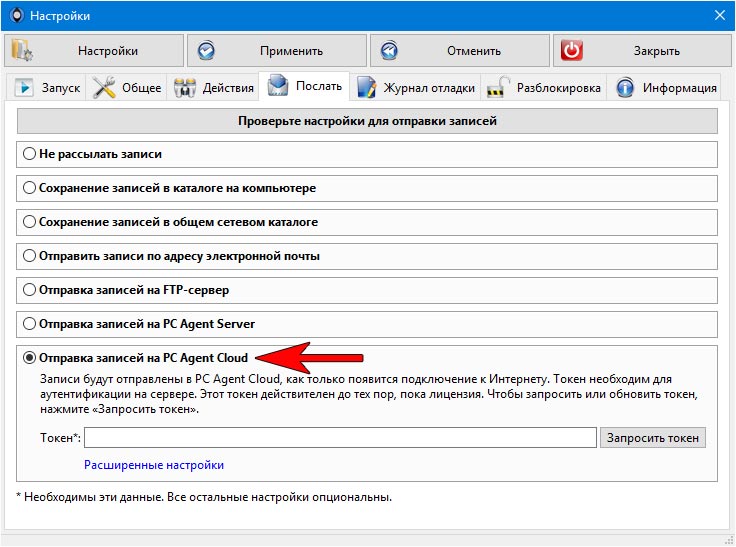Image resolution: width=736 pixels, height=547 pixels.
Task: Select Сохранение записей в общем сетевом каталоге
Action: (x=30, y=222)
